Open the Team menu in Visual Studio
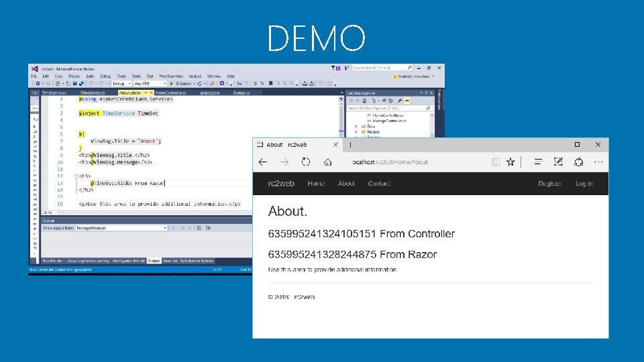This screenshot has height=362, width=644. tap(121, 76)
